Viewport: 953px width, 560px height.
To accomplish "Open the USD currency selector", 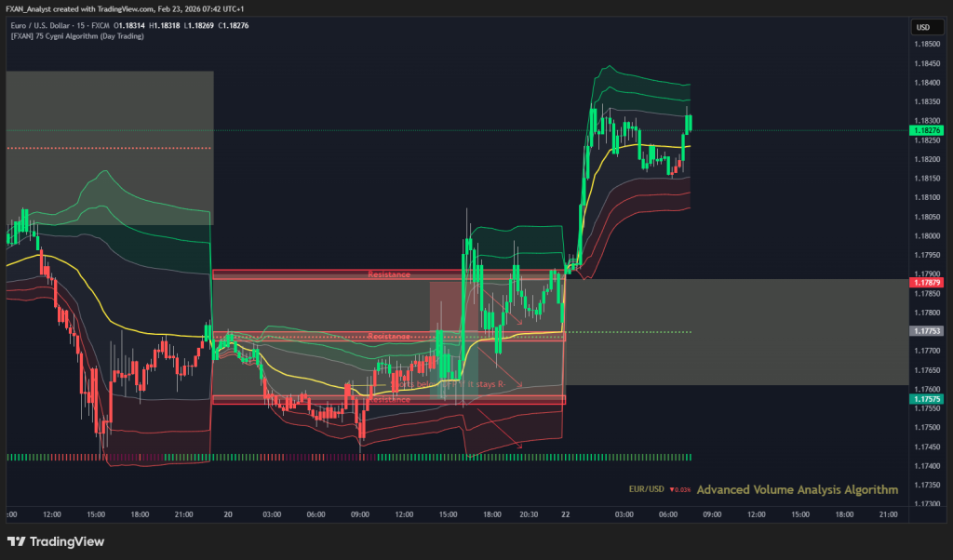I will point(923,27).
